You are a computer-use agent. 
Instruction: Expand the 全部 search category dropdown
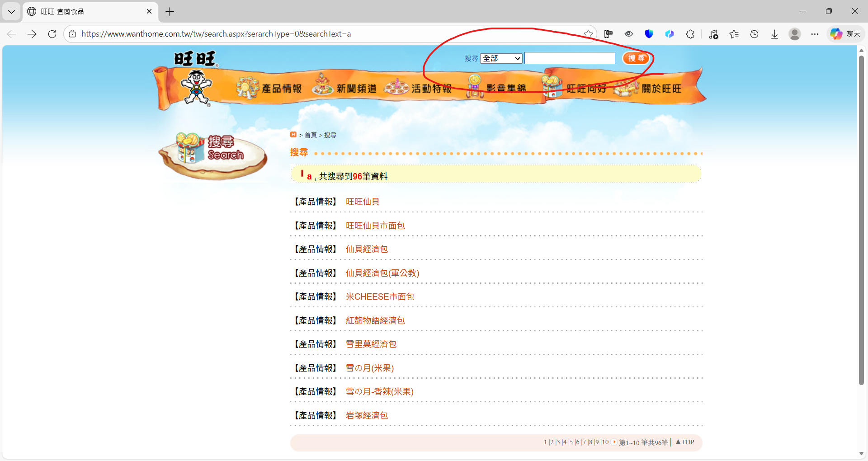pos(501,58)
